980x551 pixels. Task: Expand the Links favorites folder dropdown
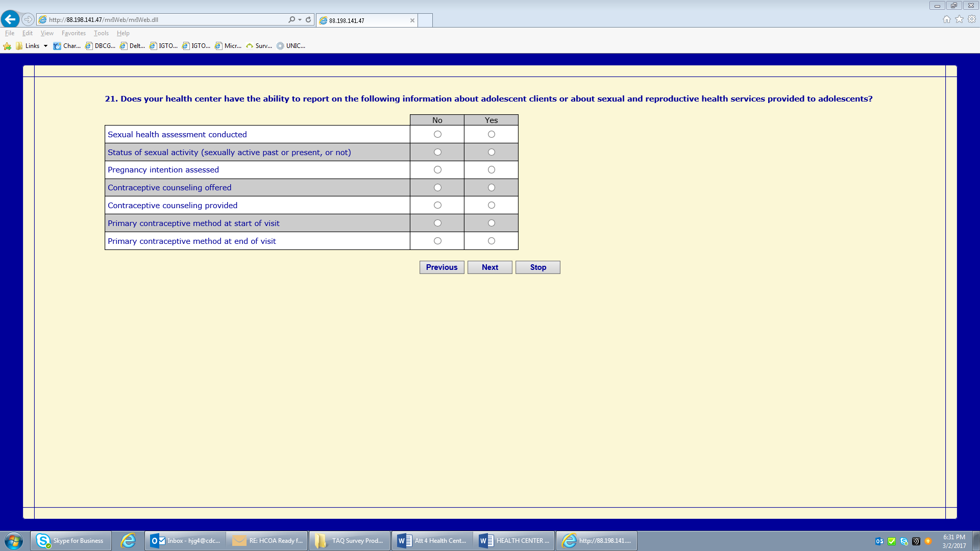pyautogui.click(x=45, y=46)
